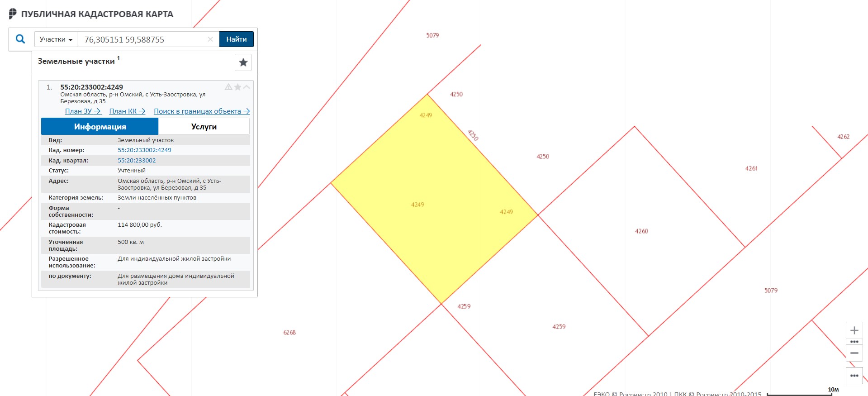Zoom in the map with plus button
This screenshot has height=396, width=868.
[x=854, y=330]
